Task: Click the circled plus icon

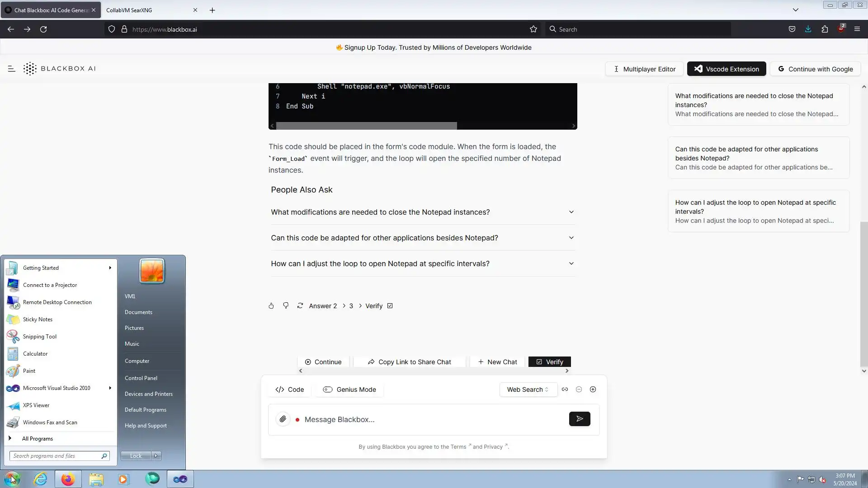Action: pyautogui.click(x=593, y=389)
